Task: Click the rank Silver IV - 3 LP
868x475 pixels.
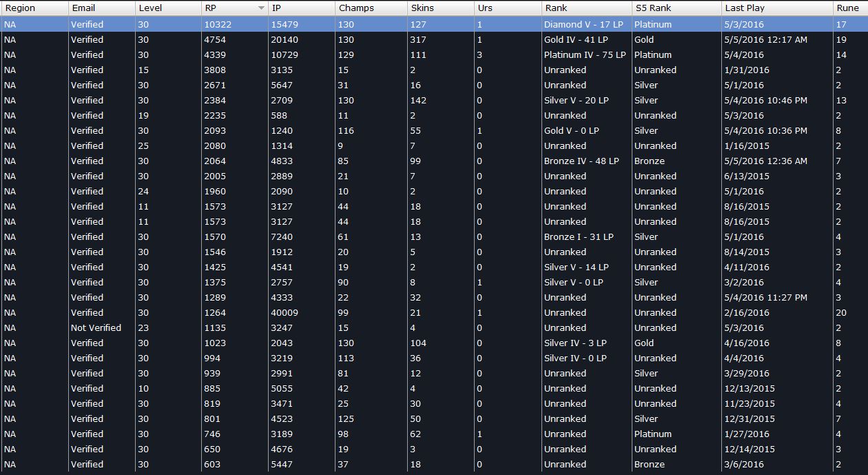Action: click(x=575, y=343)
